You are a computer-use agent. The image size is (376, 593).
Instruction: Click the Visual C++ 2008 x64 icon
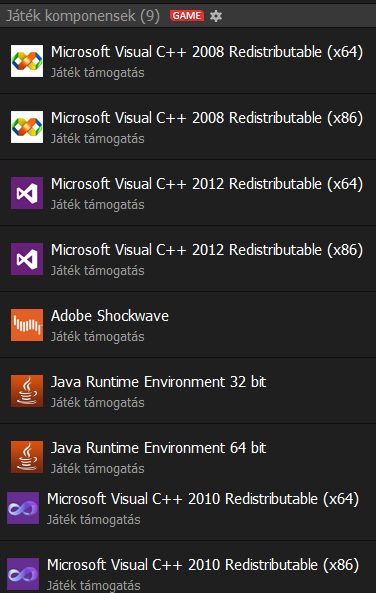pos(27,61)
